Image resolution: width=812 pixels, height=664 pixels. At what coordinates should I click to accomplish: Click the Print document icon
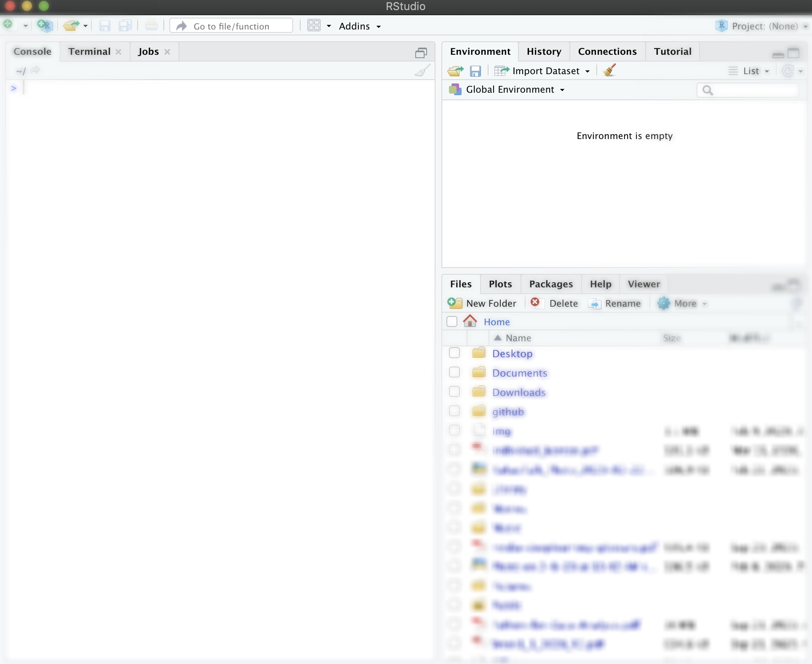(x=151, y=26)
